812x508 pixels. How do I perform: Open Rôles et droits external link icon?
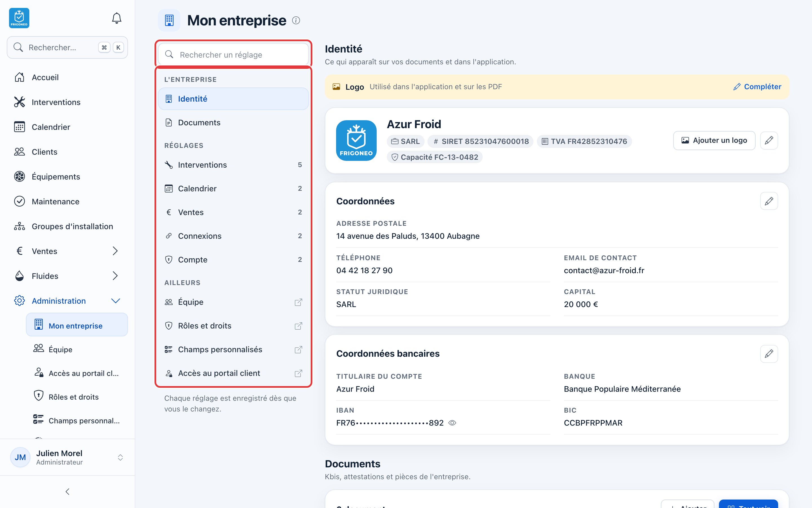click(x=298, y=326)
